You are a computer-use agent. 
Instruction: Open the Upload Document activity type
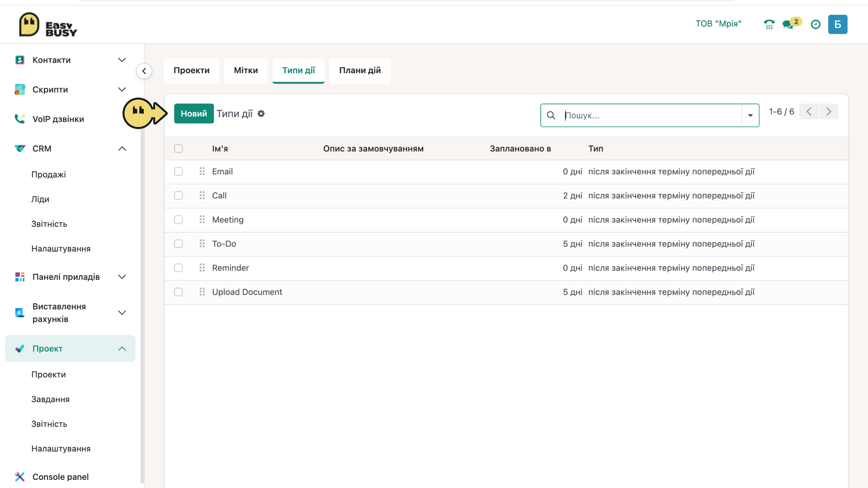(x=247, y=292)
